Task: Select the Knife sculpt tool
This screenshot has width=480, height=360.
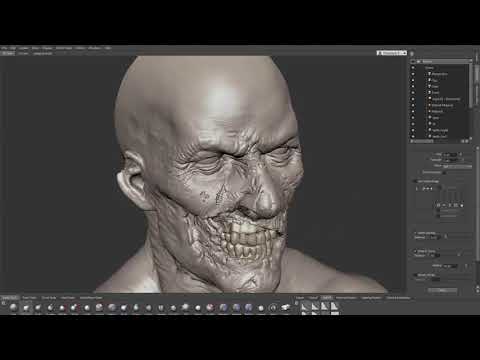Action: click(x=161, y=308)
